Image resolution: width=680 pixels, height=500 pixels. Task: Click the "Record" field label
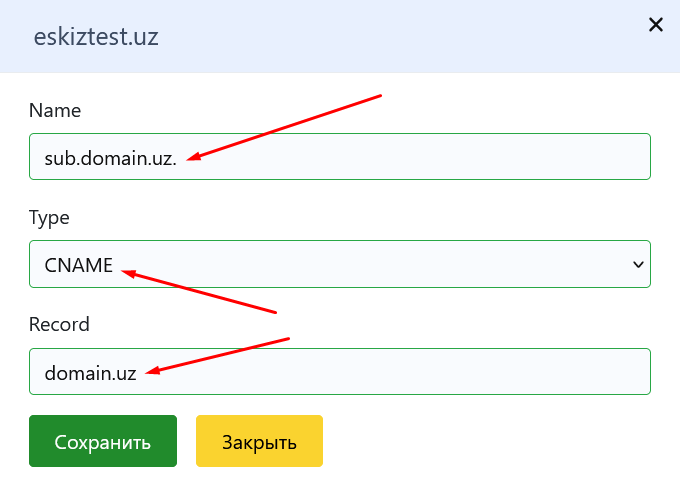coord(59,324)
